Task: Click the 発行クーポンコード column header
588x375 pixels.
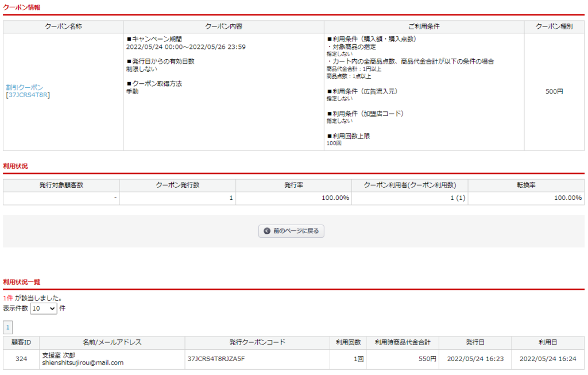Action: point(257,342)
